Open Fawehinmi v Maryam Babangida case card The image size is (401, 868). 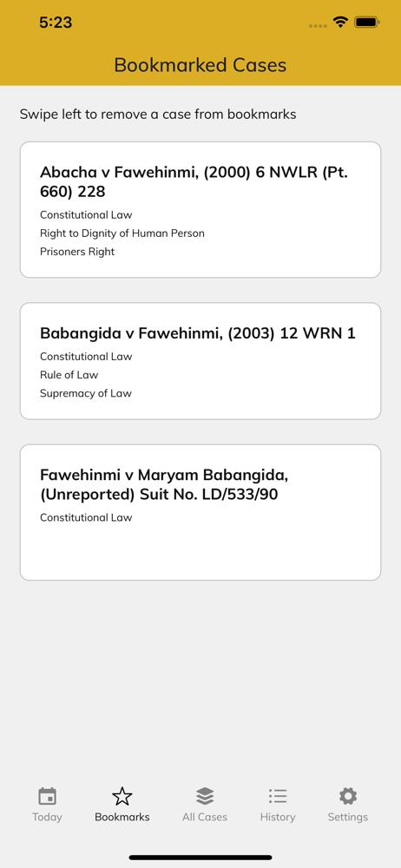point(200,512)
